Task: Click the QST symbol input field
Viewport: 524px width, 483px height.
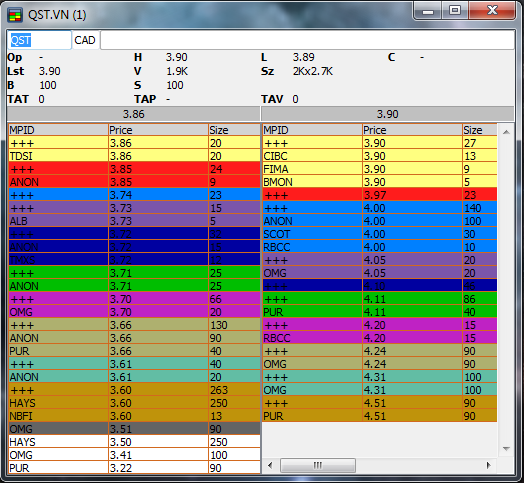Action: click(x=39, y=40)
